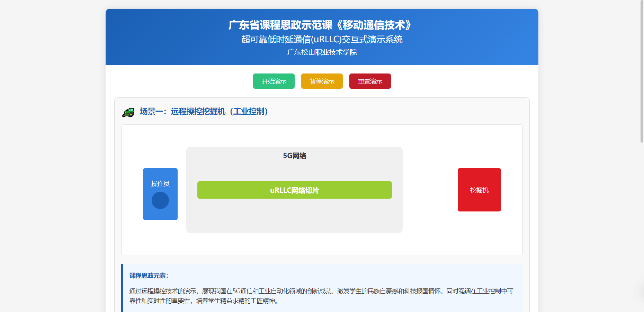The height and width of the screenshot is (312, 644).
Task: Click the 广东松山职业技术学院 school name
Action: tap(322, 52)
